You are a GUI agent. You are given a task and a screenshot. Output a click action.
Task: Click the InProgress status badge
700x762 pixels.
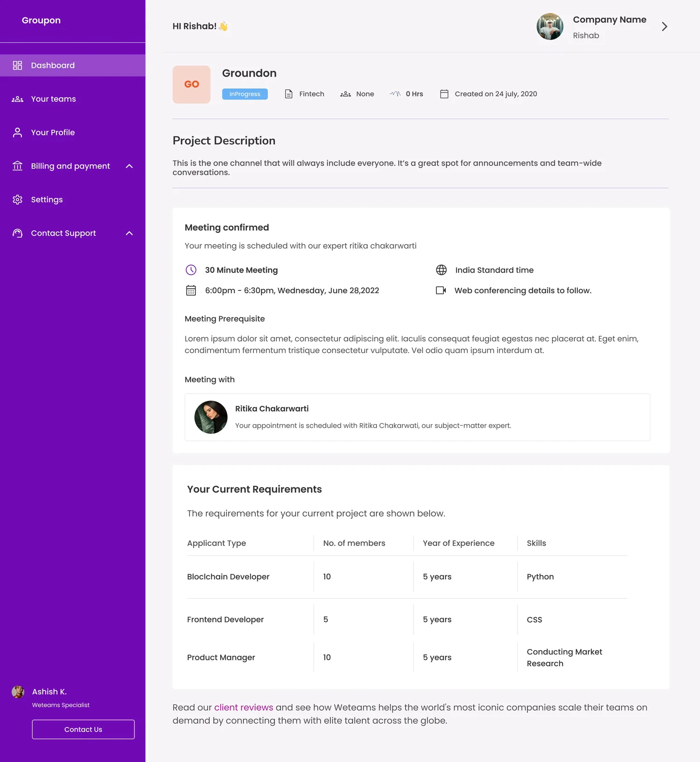[x=245, y=94]
